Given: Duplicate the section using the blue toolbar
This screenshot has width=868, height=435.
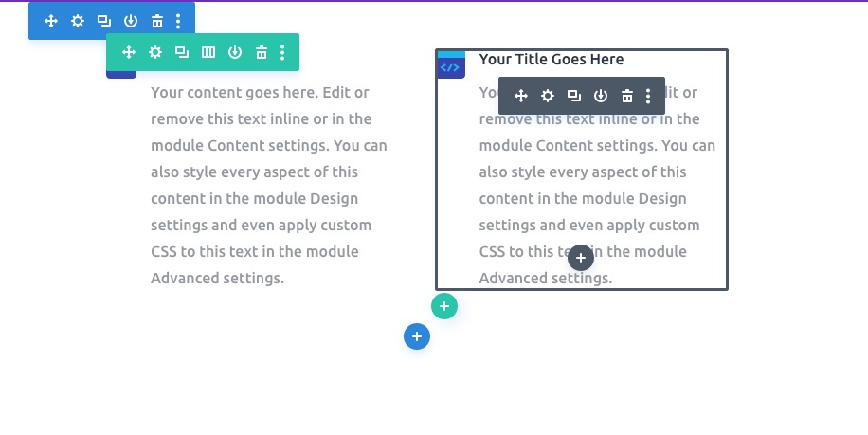Looking at the screenshot, I should [x=104, y=21].
